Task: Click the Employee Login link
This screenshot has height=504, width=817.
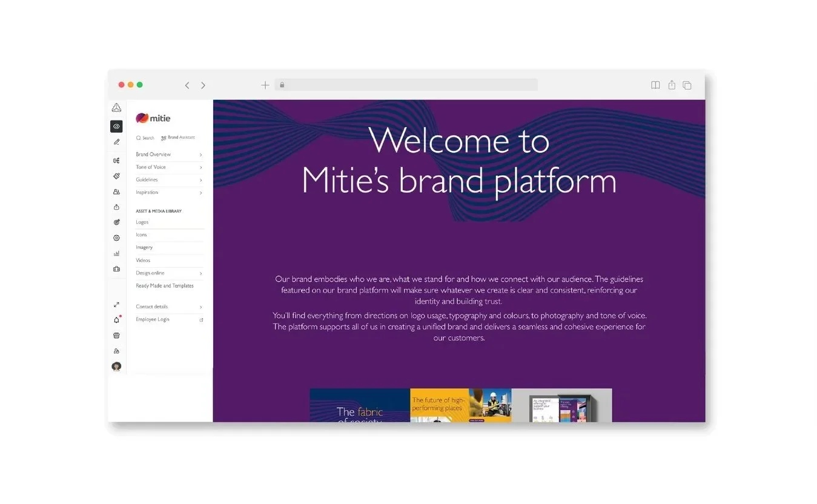Action: tap(153, 319)
